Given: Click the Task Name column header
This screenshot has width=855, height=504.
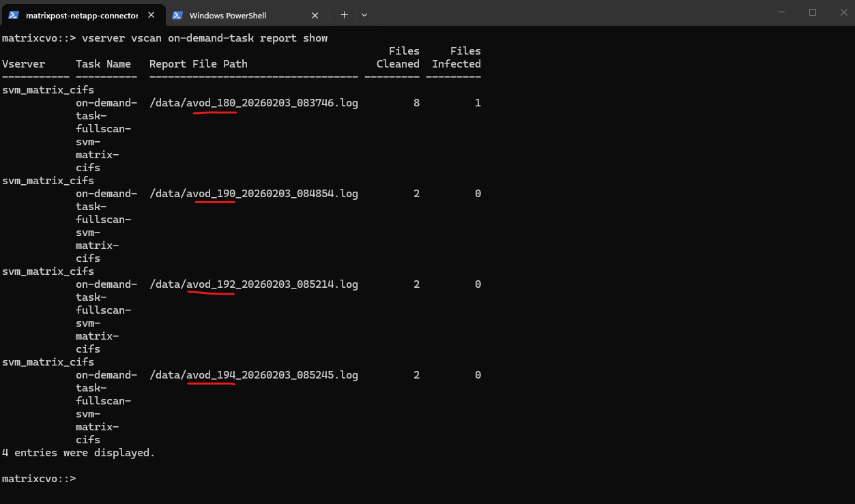Looking at the screenshot, I should (x=103, y=64).
